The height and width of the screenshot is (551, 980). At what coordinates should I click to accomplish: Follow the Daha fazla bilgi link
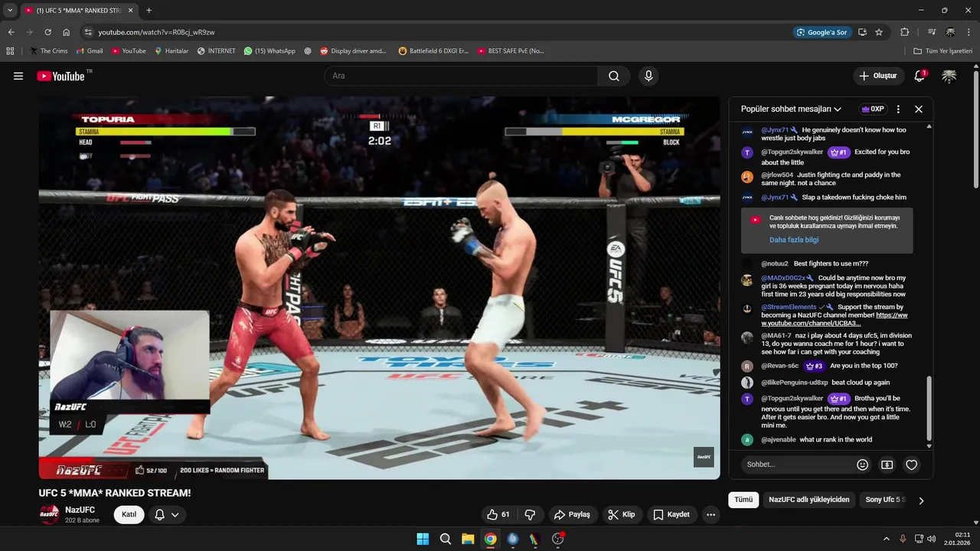tap(794, 240)
